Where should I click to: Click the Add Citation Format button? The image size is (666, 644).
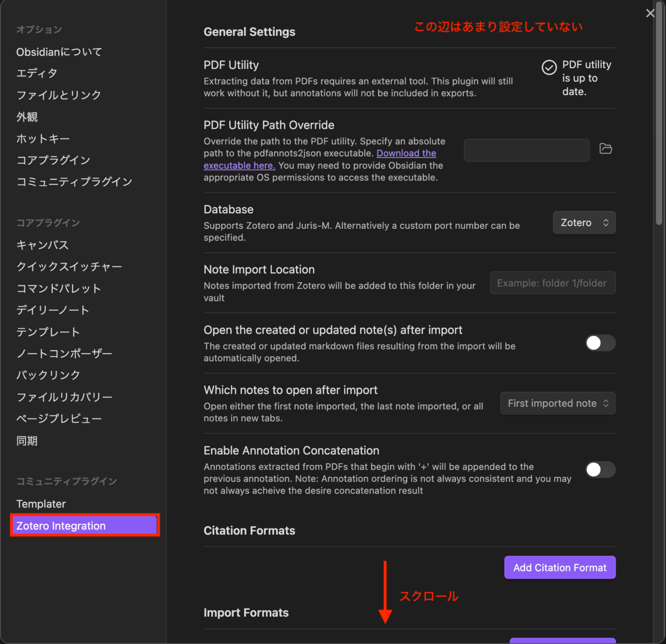click(559, 567)
